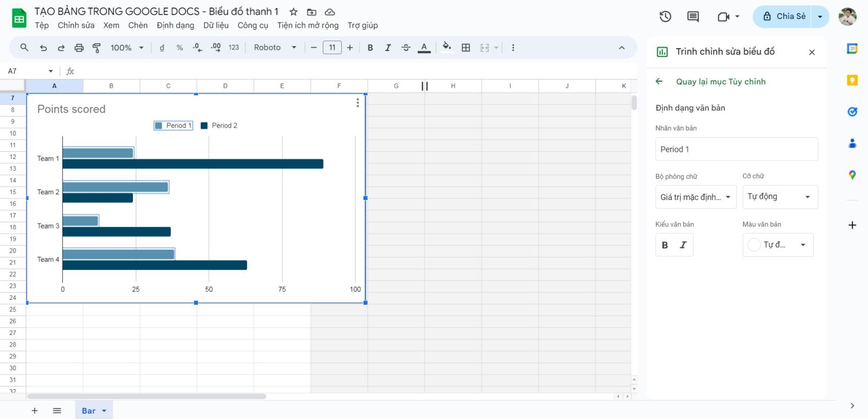Hide side panel chevron at bottom right
The height and width of the screenshot is (419, 868).
(852, 405)
